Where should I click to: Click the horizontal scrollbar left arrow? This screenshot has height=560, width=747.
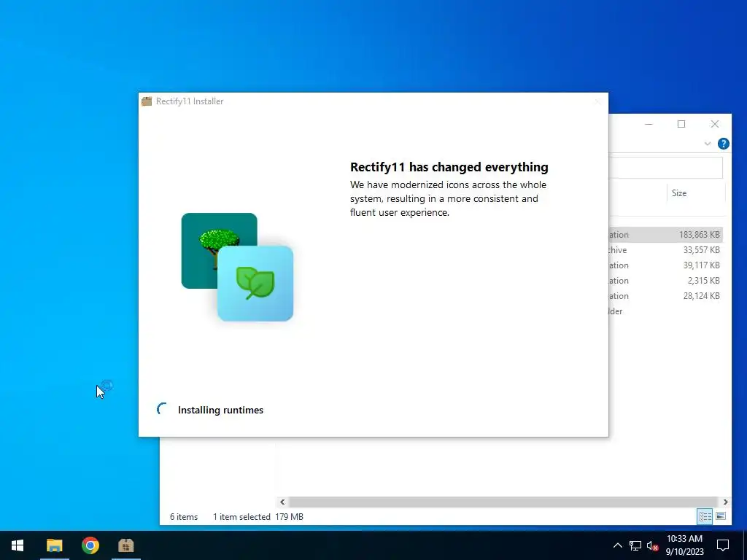(282, 502)
